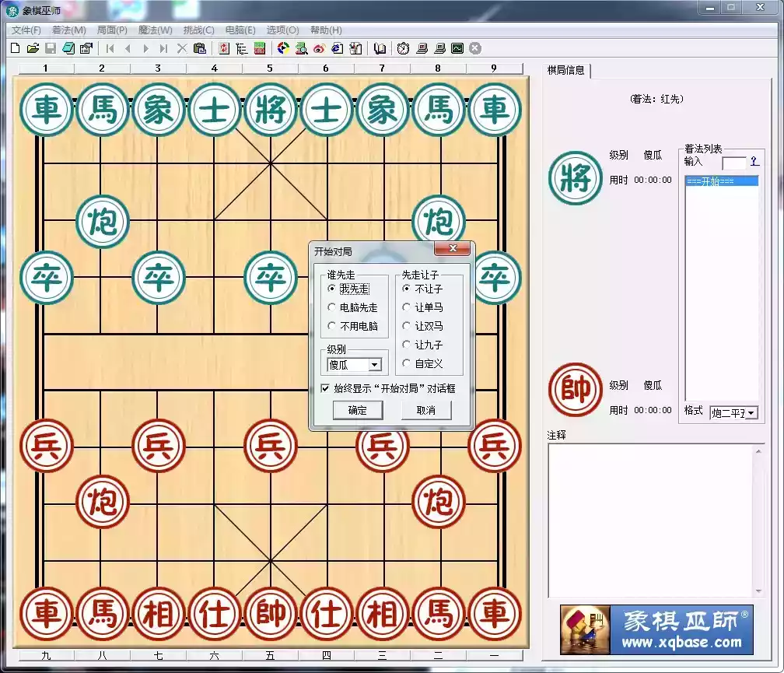Paste a position using clipboard icon

pyautogui.click(x=199, y=48)
